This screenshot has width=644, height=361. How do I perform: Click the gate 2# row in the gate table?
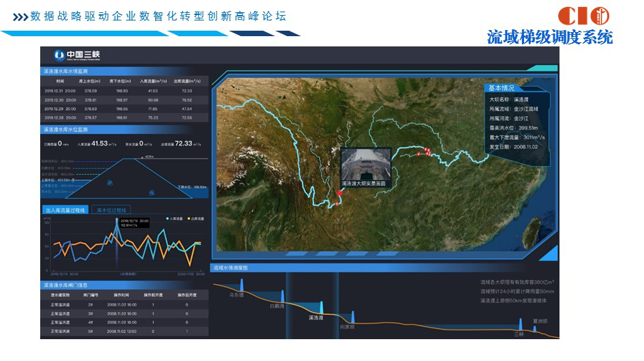point(125,304)
